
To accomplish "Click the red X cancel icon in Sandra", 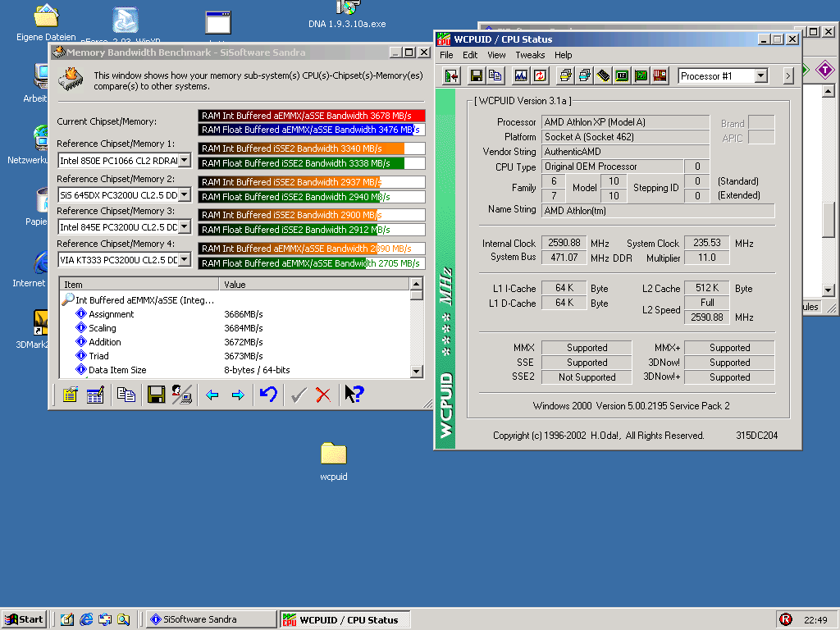I will tap(323, 395).
